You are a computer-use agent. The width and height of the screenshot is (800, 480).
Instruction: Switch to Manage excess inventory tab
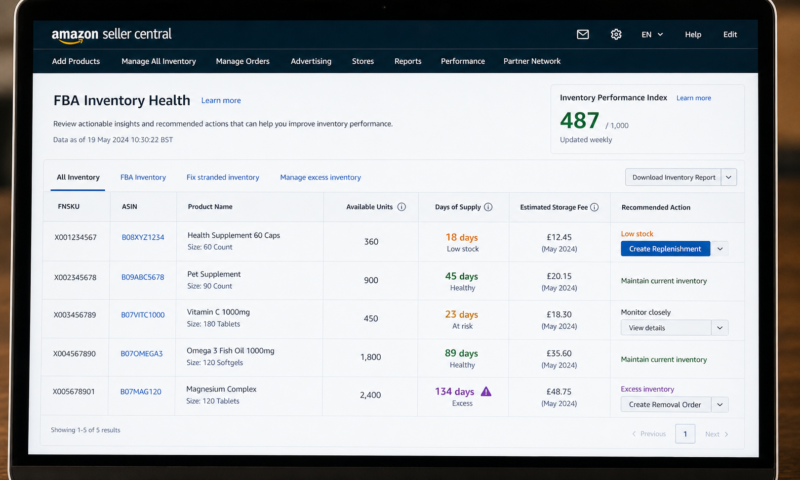(320, 178)
